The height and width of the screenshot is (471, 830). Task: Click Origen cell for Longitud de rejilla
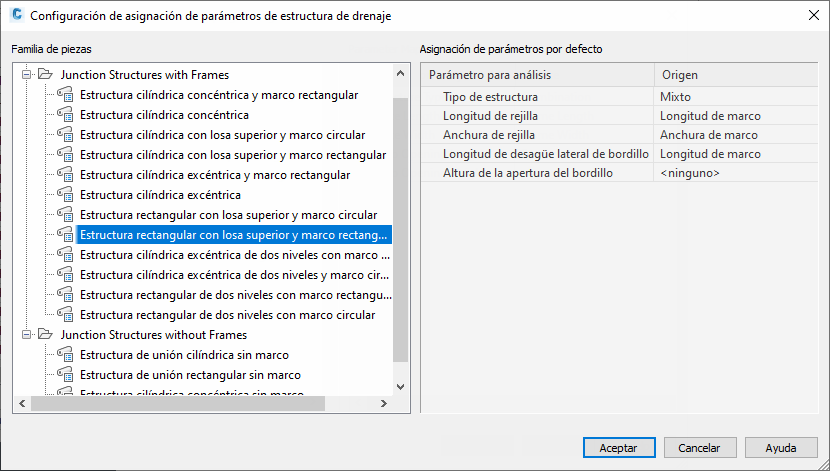(x=735, y=116)
